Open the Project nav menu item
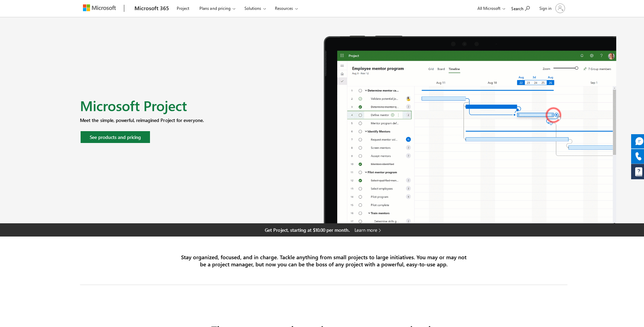This screenshot has width=644, height=327. [183, 8]
